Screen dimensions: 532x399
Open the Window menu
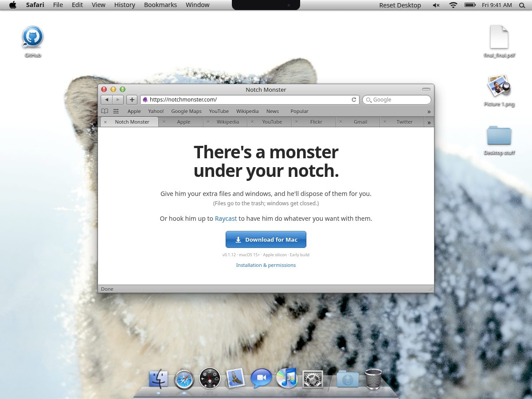(x=198, y=5)
